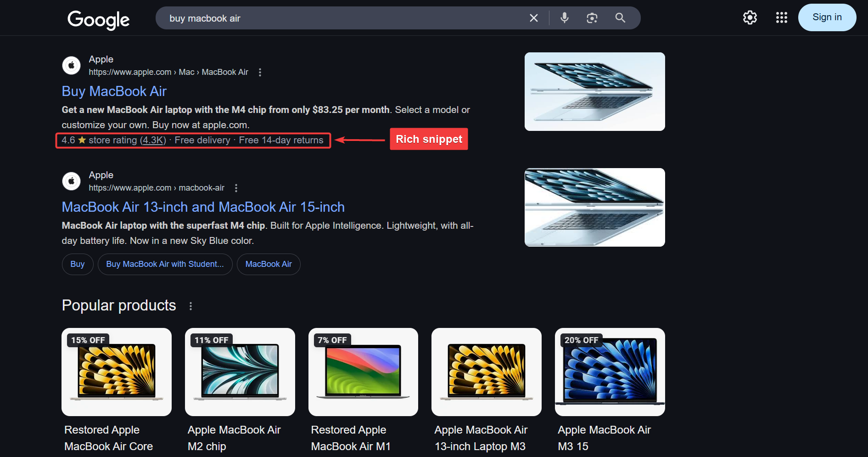Click the Google logo

pos(99,19)
